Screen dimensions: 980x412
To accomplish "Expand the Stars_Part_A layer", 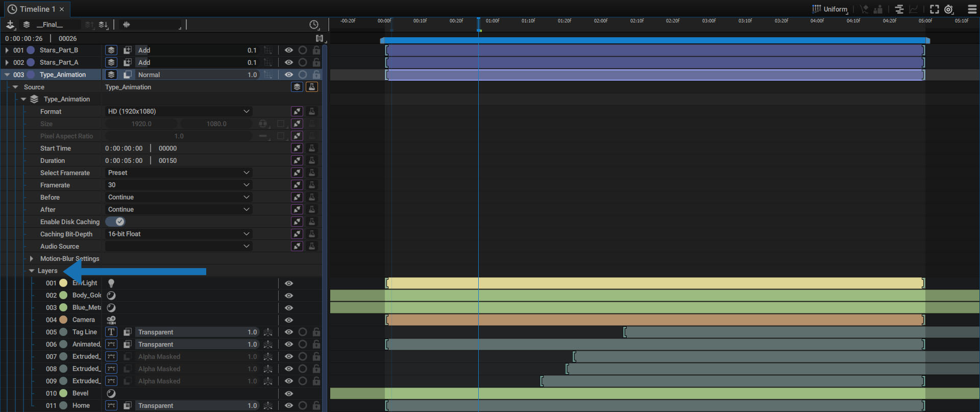I will coord(7,62).
